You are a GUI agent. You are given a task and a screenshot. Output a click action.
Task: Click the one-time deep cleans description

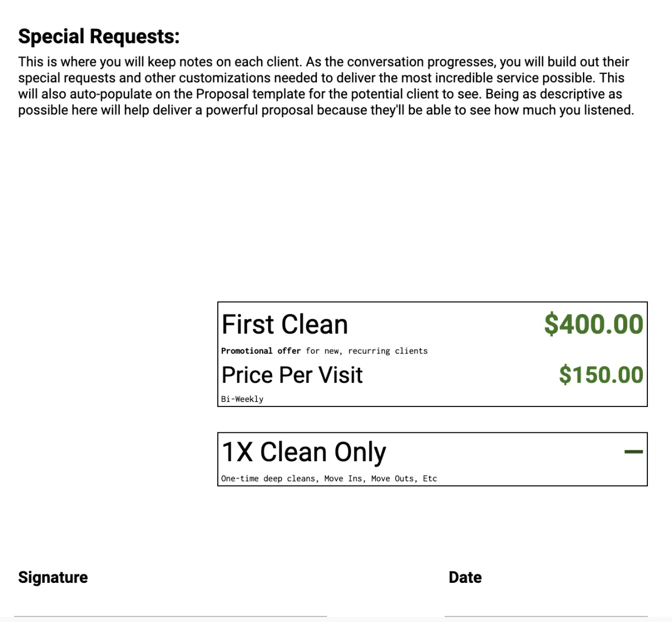click(x=329, y=479)
